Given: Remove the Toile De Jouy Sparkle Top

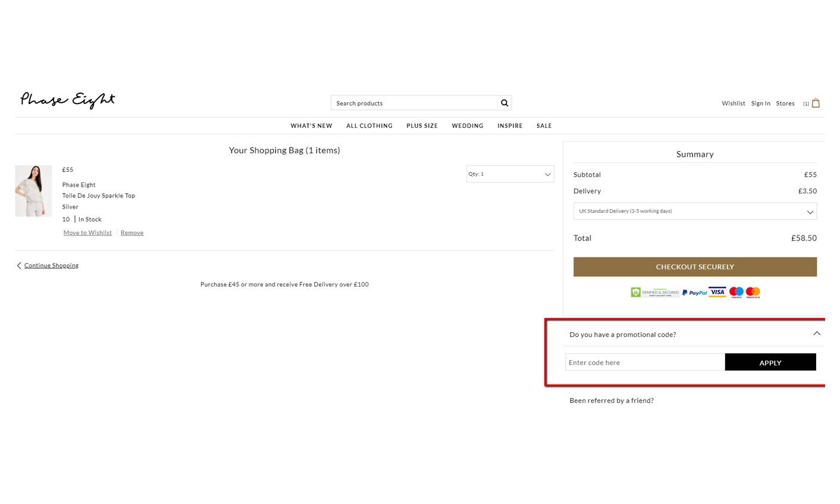Looking at the screenshot, I should [x=131, y=232].
